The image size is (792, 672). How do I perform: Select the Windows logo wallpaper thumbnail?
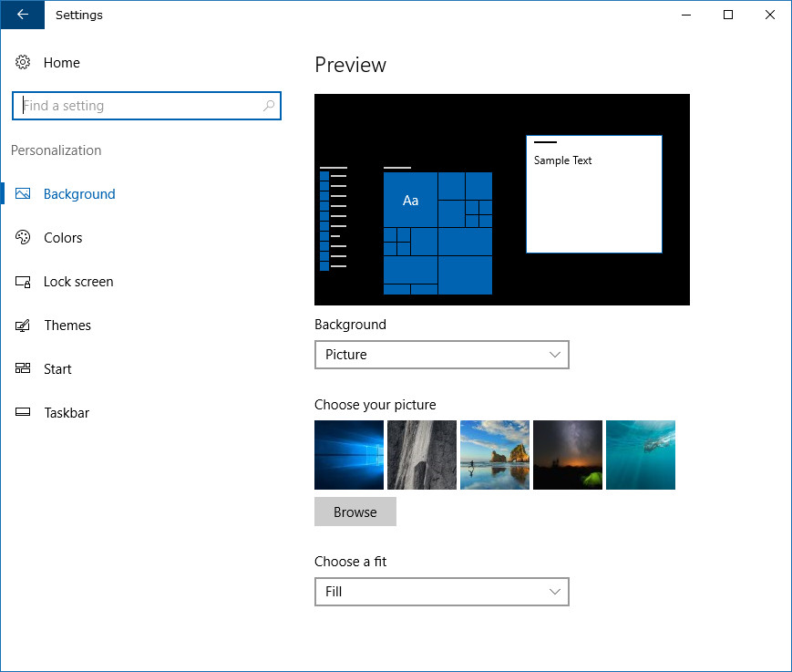(349, 455)
